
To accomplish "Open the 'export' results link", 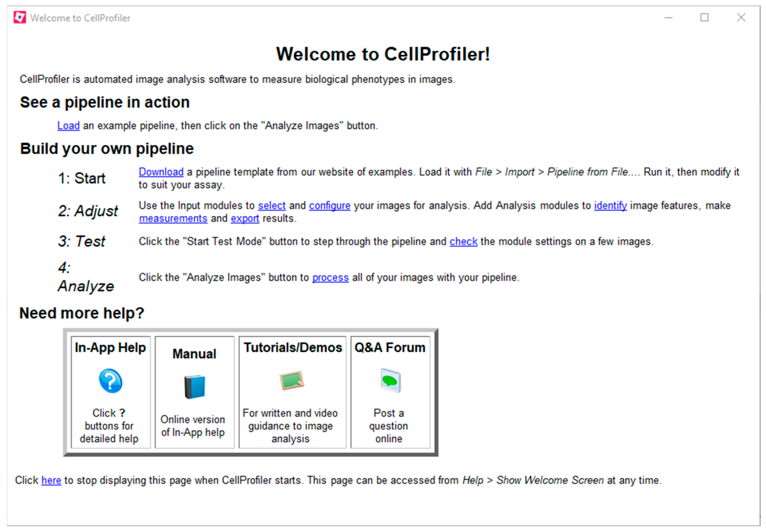I will [245, 219].
